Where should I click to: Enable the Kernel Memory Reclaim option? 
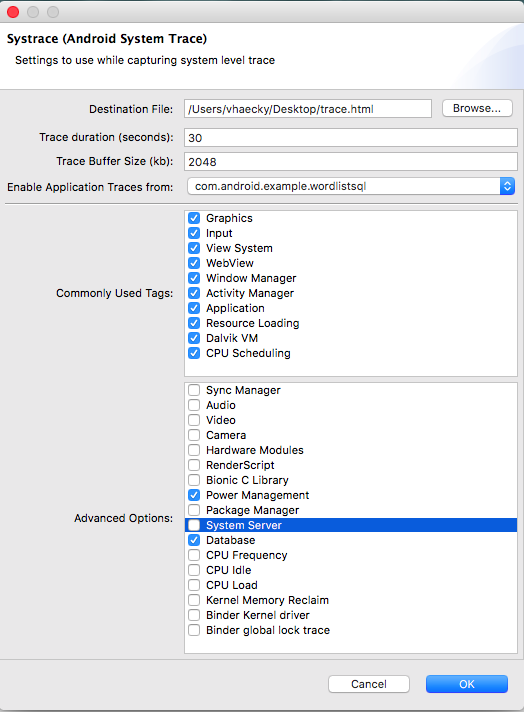[194, 600]
